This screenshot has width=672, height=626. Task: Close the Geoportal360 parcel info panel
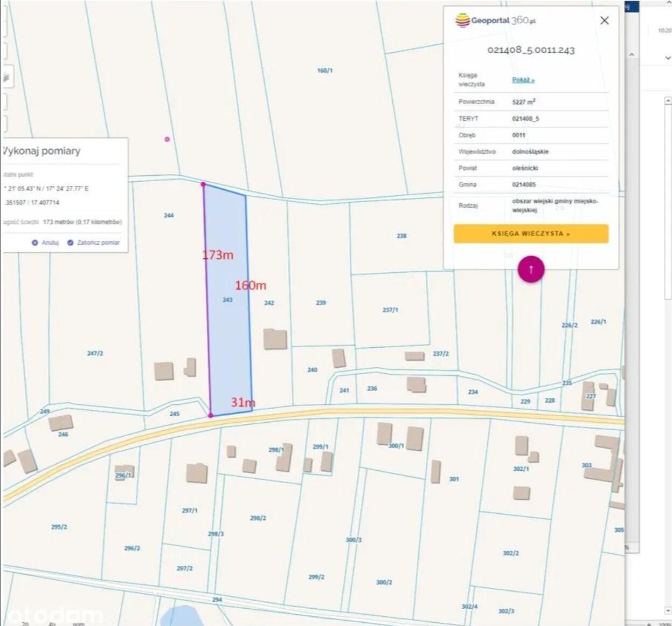coord(604,20)
